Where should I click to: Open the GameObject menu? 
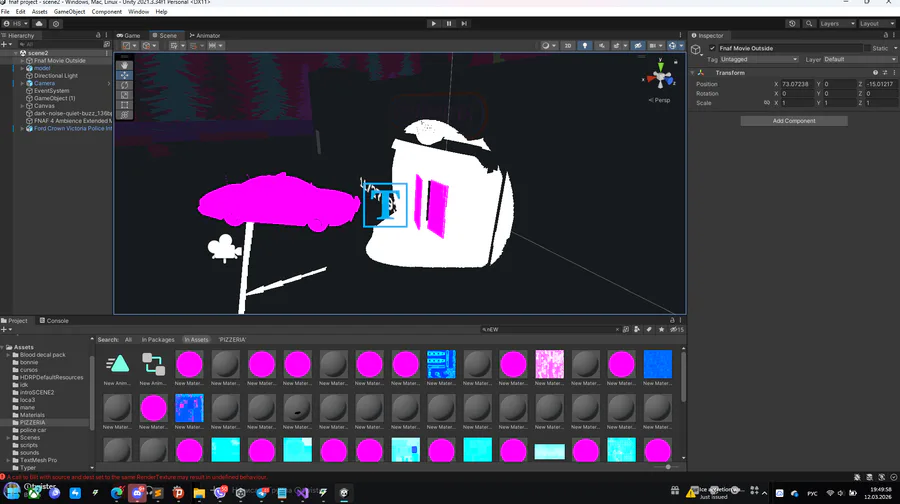[x=69, y=11]
